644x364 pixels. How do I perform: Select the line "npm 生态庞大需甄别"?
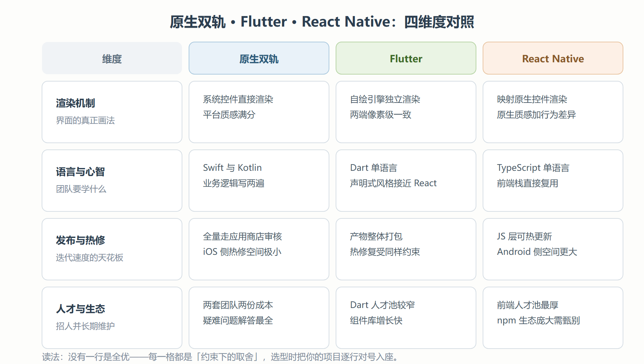[538, 321]
